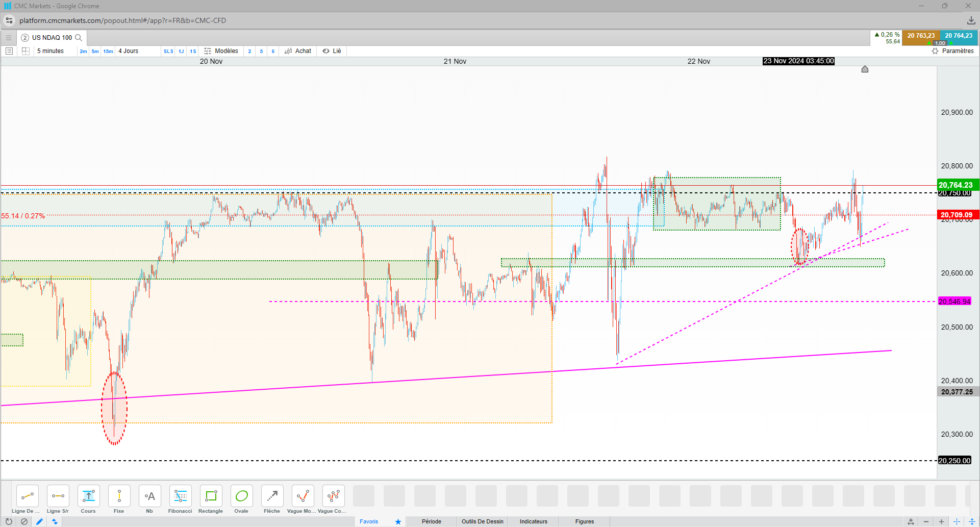The width and height of the screenshot is (980, 527).
Task: Click the clear drawings (circle-slash) icon
Action: click(x=24, y=521)
